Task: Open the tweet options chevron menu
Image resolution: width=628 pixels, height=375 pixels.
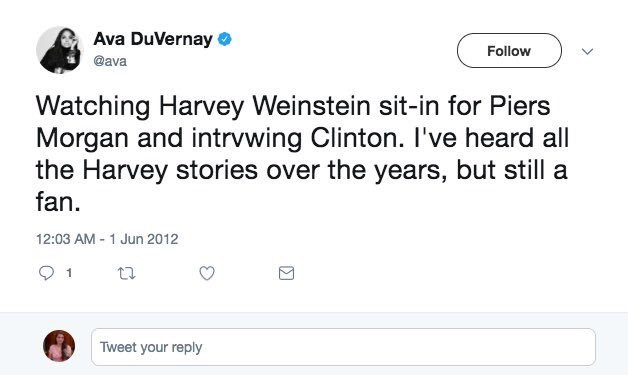Action: pos(587,51)
